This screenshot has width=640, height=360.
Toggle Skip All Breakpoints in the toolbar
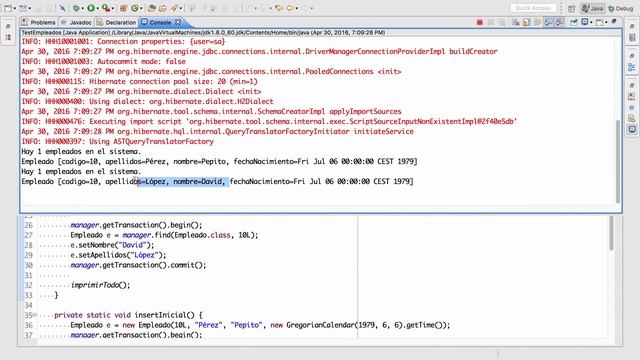point(62,8)
